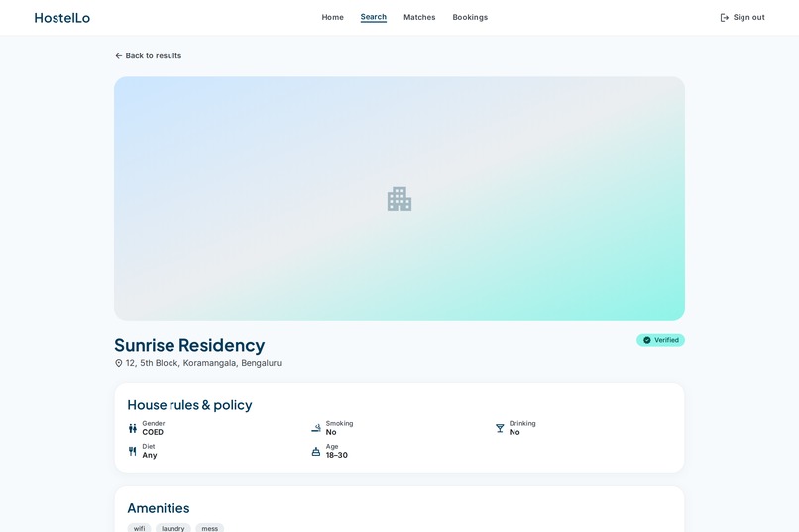The width and height of the screenshot is (799, 532).
Task: Click the Drinking No value
Action: pyautogui.click(x=514, y=432)
